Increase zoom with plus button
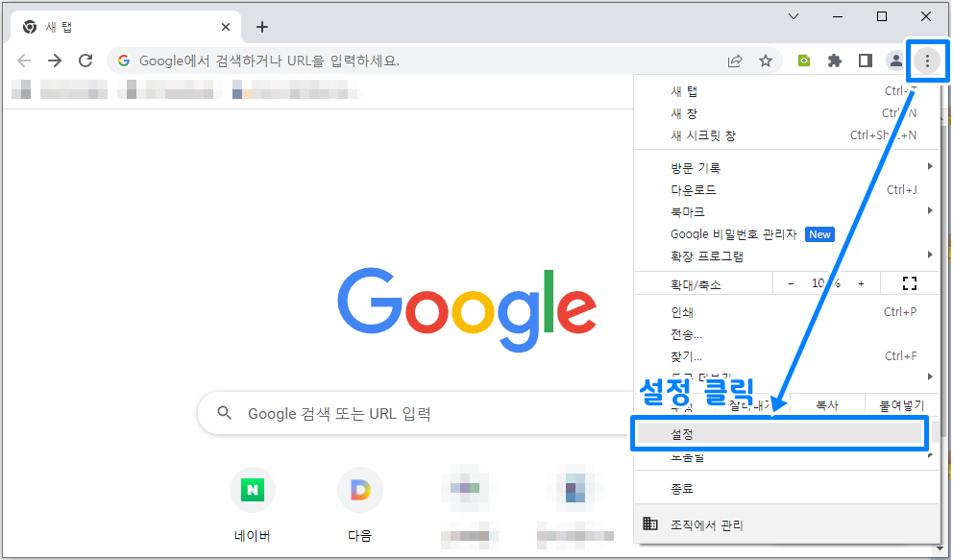The height and width of the screenshot is (560, 953). coord(861,283)
